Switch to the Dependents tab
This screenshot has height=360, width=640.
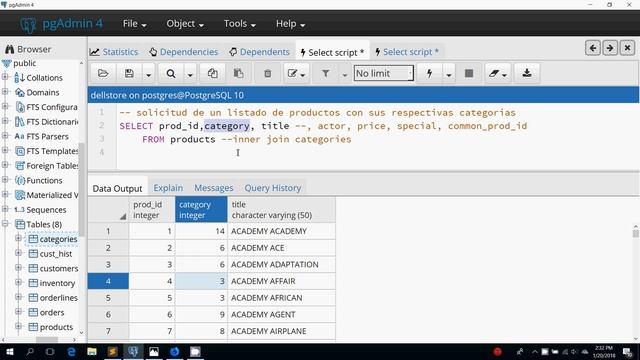coord(259,52)
